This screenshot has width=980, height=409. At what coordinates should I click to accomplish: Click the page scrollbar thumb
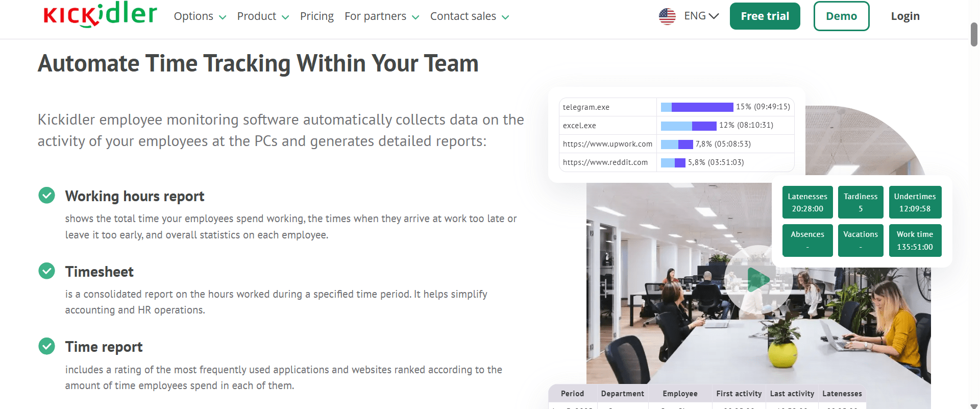974,35
